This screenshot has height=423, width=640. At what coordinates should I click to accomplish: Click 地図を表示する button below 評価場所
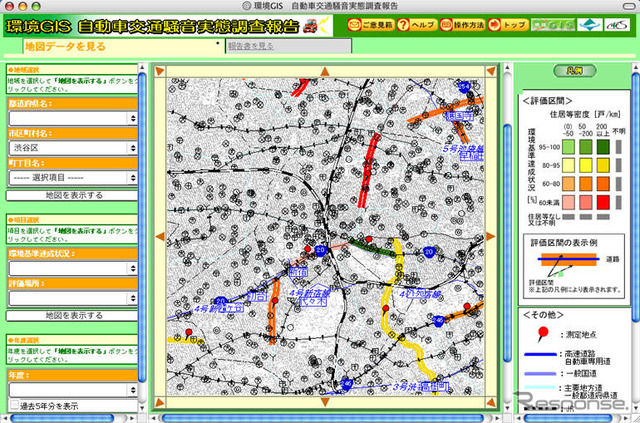pyautogui.click(x=73, y=316)
